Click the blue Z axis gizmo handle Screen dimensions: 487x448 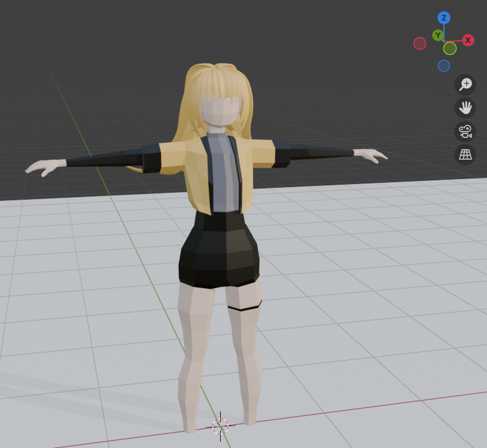pyautogui.click(x=444, y=18)
